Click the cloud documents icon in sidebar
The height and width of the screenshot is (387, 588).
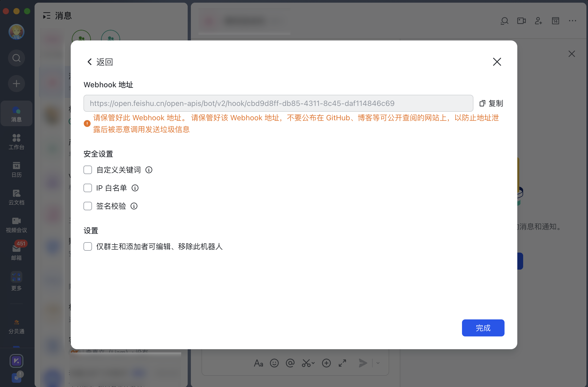16,196
